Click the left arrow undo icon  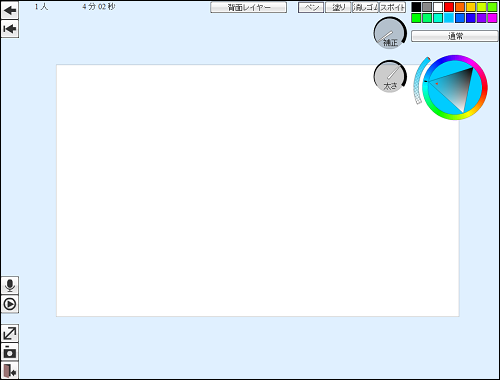[10, 10]
